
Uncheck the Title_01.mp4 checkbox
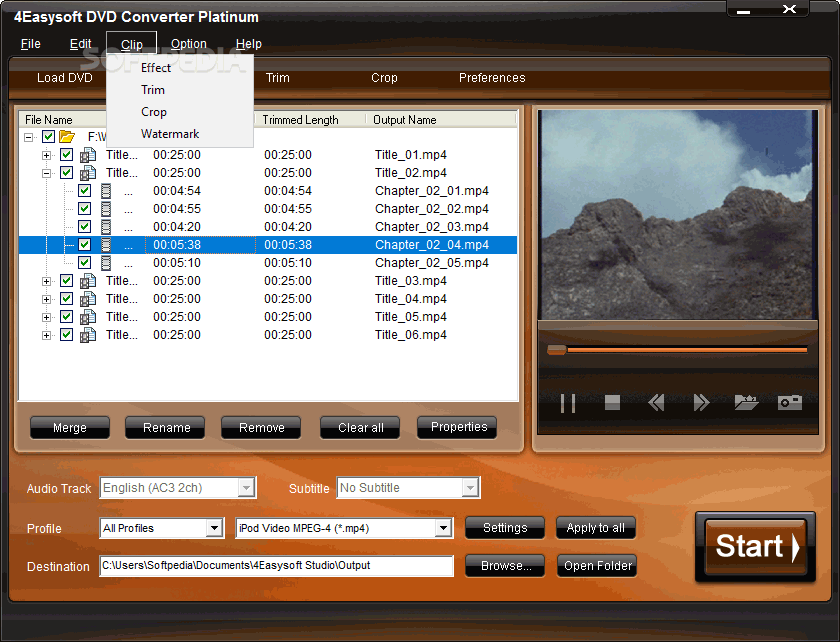pyautogui.click(x=66, y=155)
